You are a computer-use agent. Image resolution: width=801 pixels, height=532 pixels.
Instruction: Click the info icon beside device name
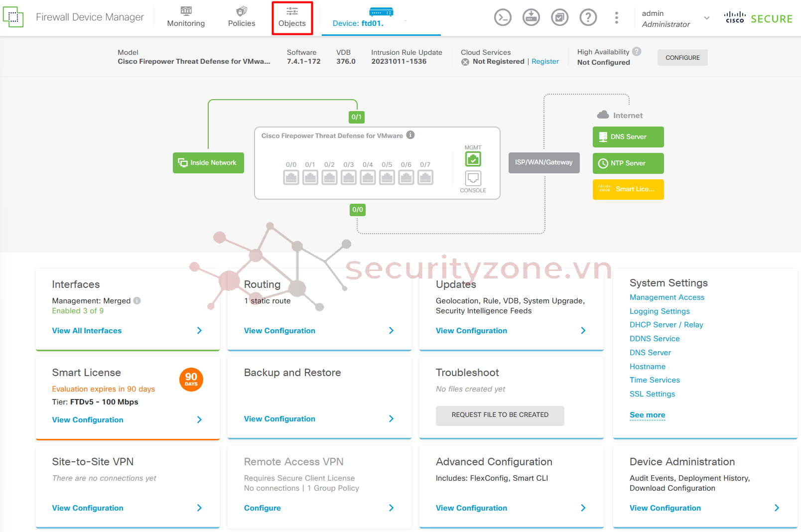[410, 135]
